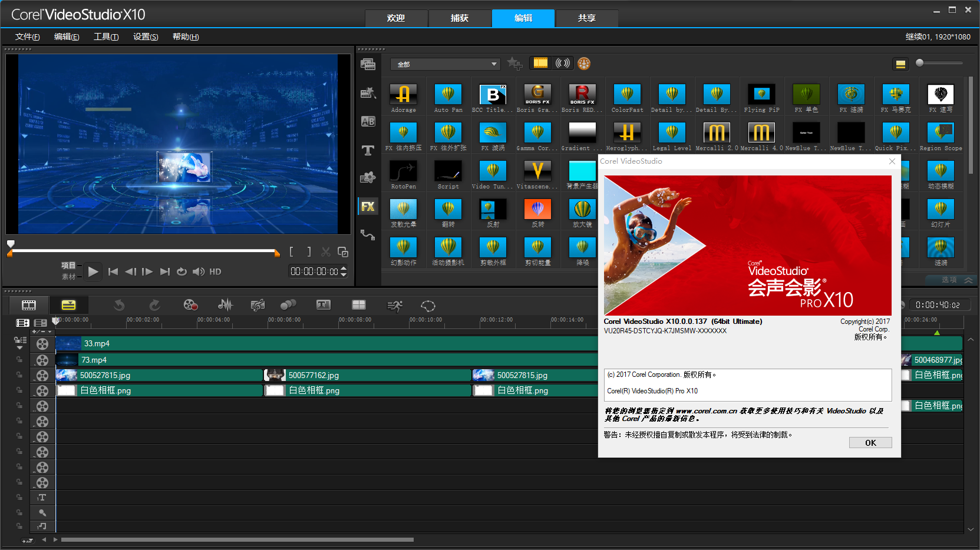
Task: Select the 500577162.jpg clip
Action: pos(367,375)
